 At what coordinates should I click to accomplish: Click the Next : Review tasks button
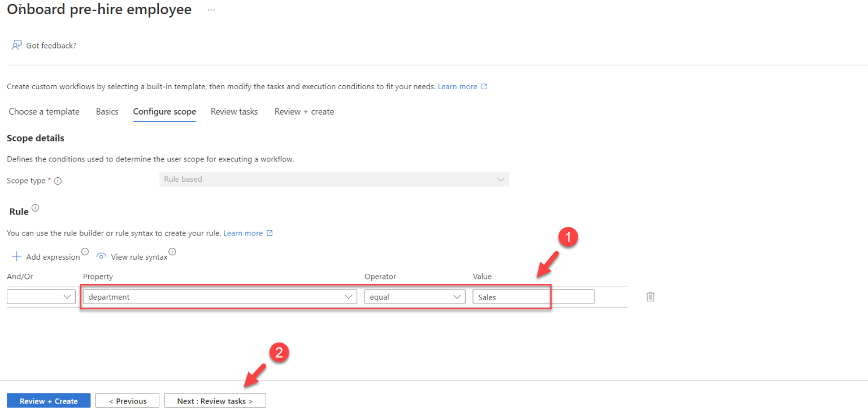tap(215, 401)
